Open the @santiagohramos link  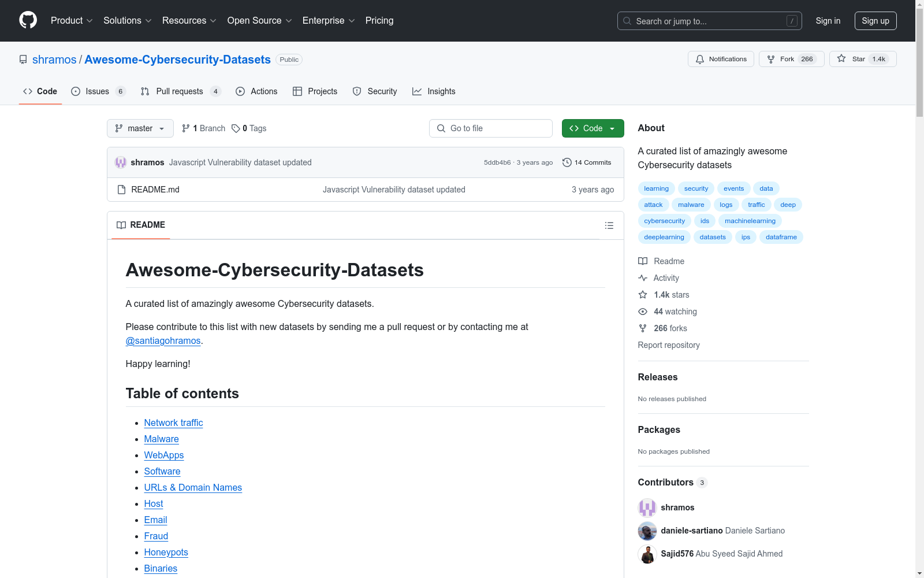[163, 341]
